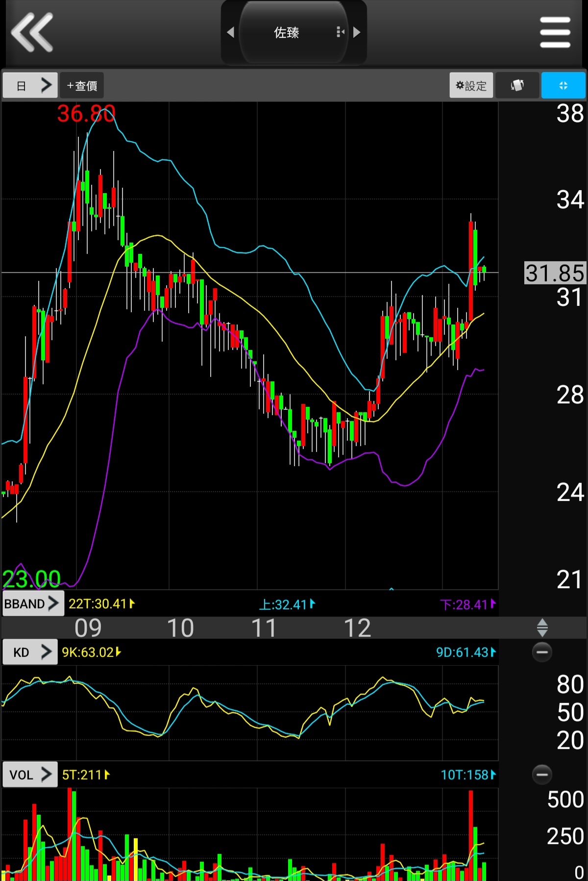Image resolution: width=588 pixels, height=881 pixels.
Task: Open the stock list icon beside 佐臻
Action: point(340,32)
